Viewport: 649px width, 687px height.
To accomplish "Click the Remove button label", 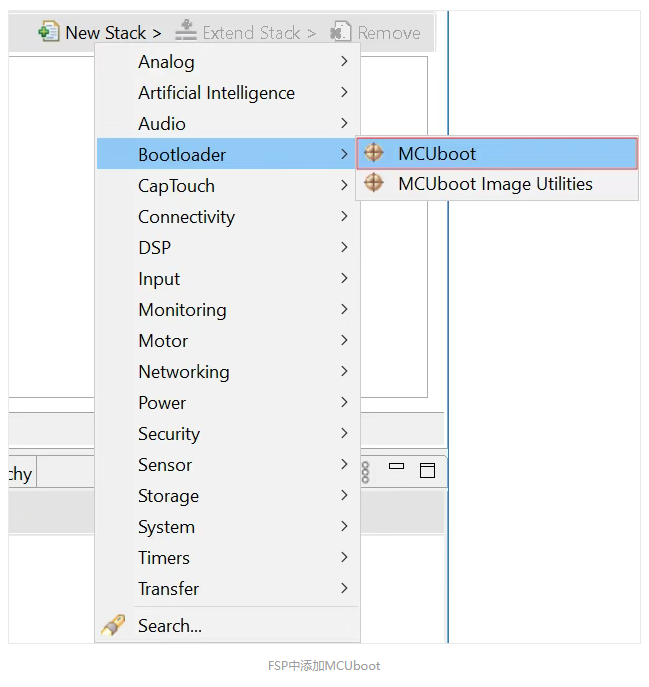I will click(x=389, y=33).
